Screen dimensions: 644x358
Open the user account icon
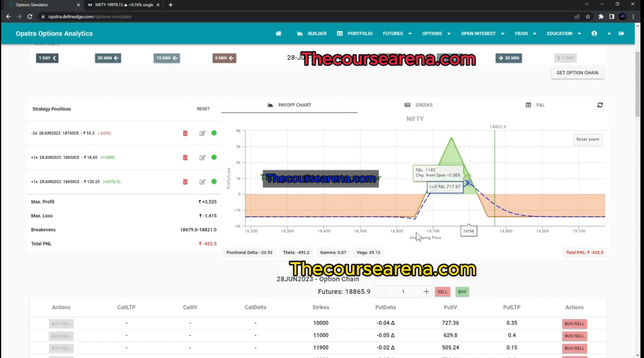point(594,33)
